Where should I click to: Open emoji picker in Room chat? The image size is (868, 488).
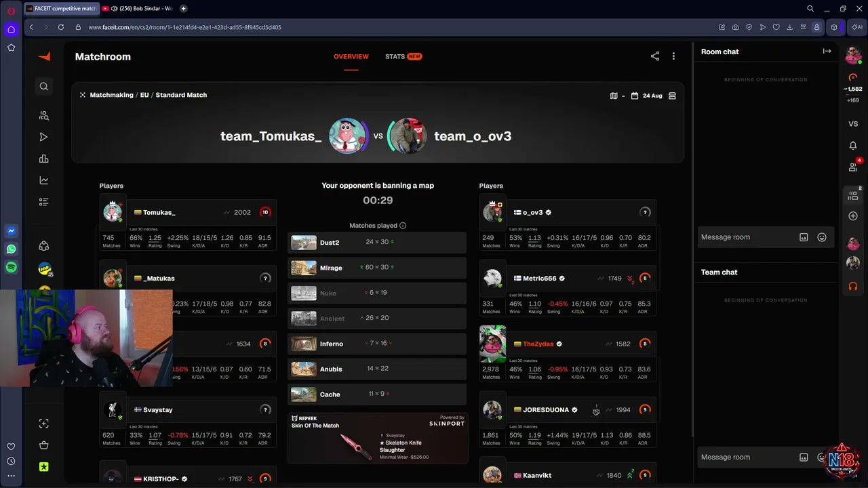coord(822,237)
